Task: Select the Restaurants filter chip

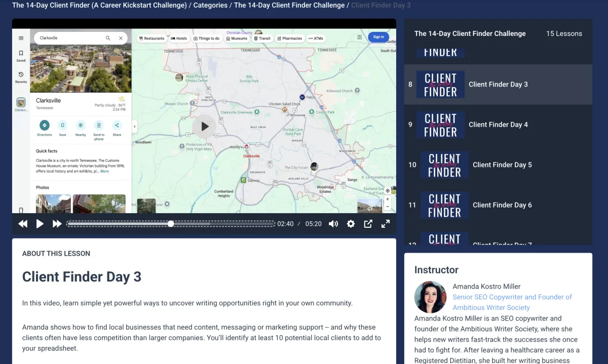Action: pos(151,38)
